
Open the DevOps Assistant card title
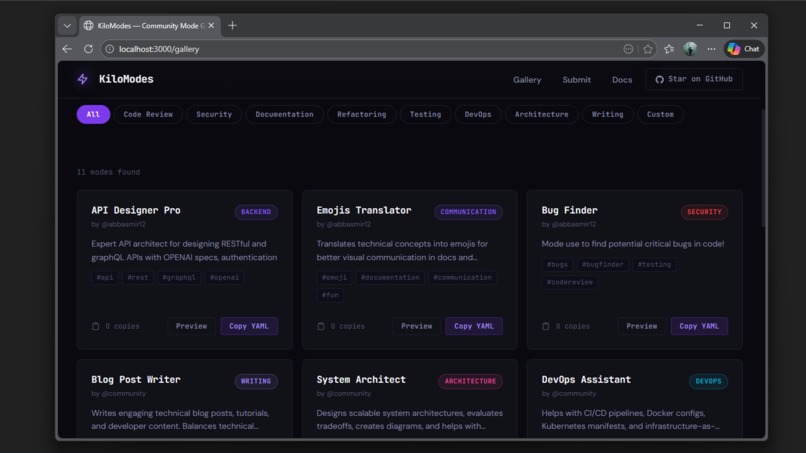coord(586,379)
